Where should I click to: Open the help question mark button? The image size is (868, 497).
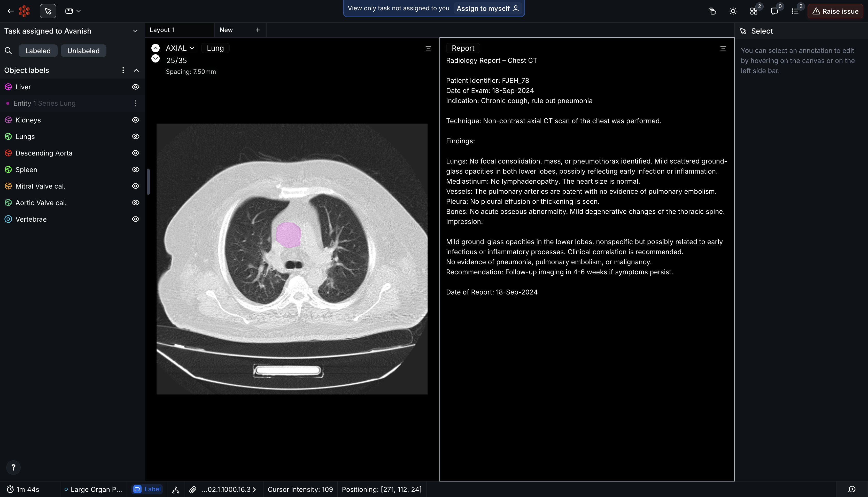coord(13,467)
